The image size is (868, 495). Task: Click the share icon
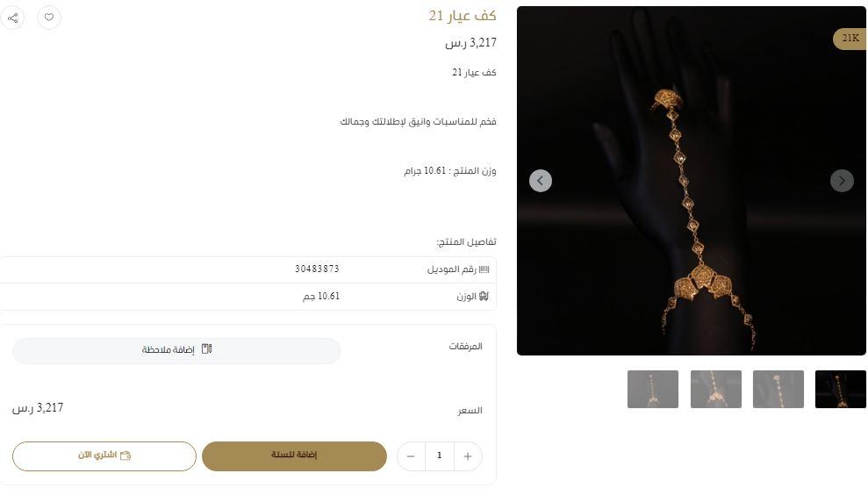click(x=12, y=18)
